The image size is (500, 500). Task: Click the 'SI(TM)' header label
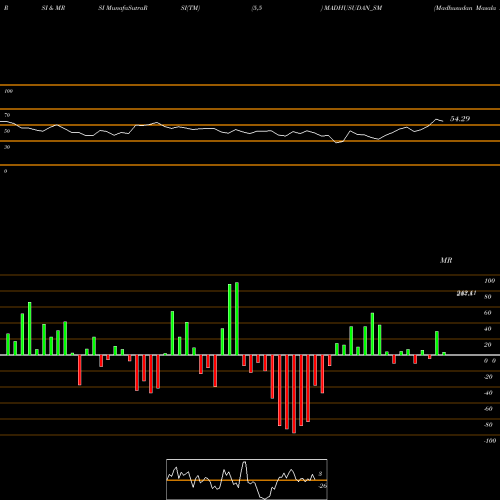[190, 8]
